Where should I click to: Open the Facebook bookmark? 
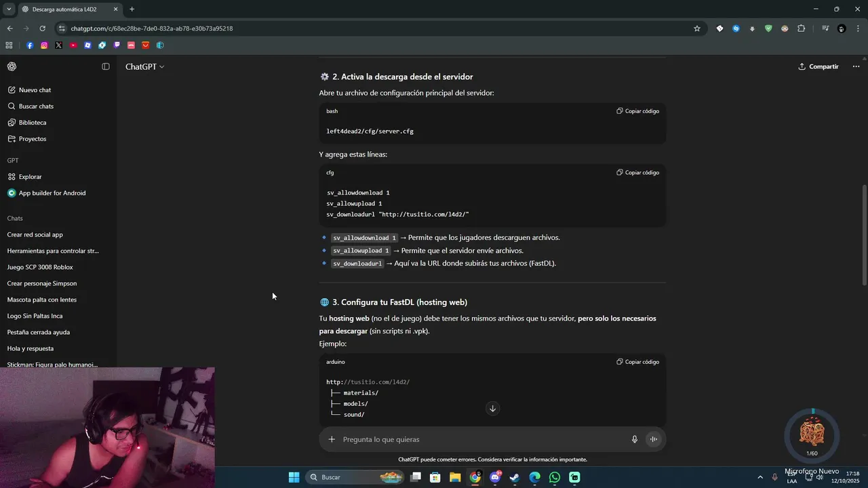(30, 45)
